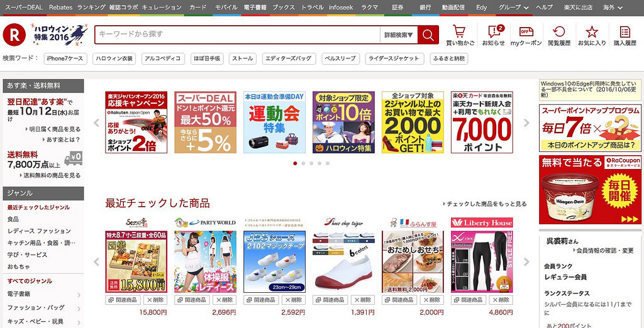This screenshot has height=328, width=644.
Task: Open the shopping cart icon
Action: tap(460, 35)
